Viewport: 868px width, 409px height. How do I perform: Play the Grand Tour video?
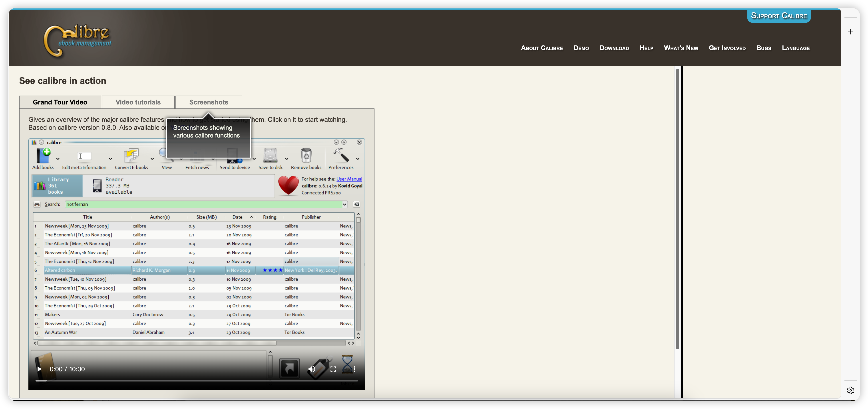39,369
